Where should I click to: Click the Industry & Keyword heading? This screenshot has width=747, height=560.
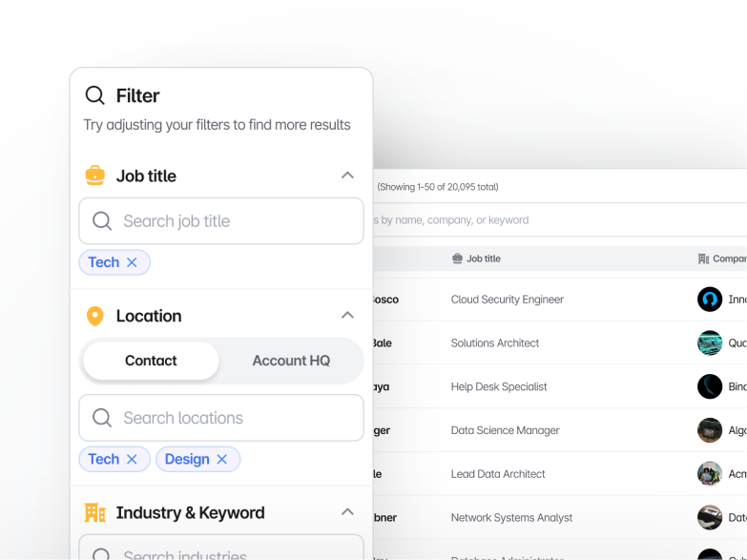click(190, 513)
